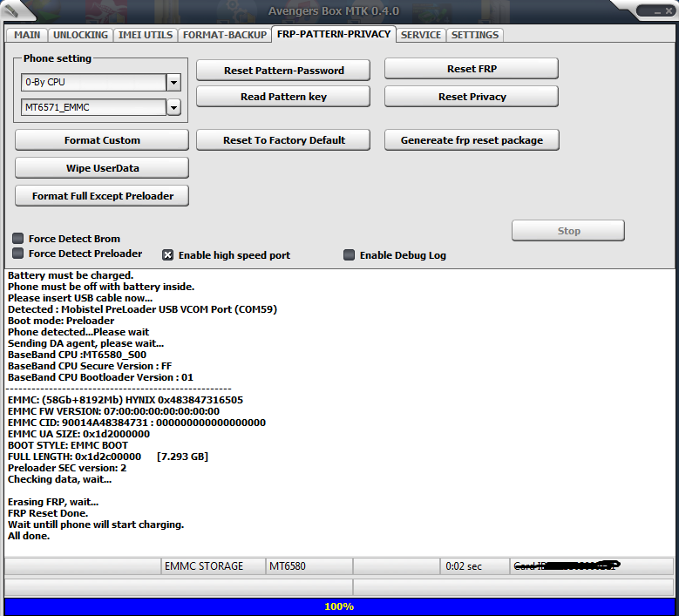Screen dimensions: 679x616
Task: Click the 'EMMC CID' log line
Action: coord(137,423)
